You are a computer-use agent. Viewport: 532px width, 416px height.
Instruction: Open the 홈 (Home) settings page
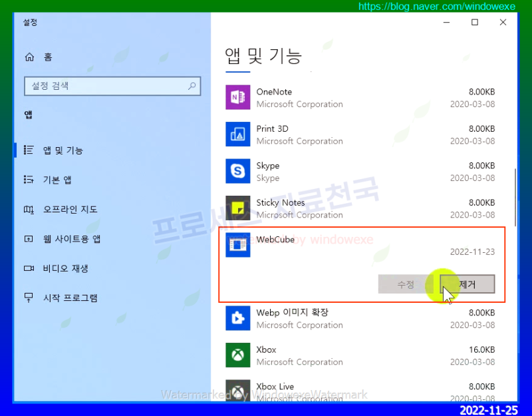[x=48, y=57]
